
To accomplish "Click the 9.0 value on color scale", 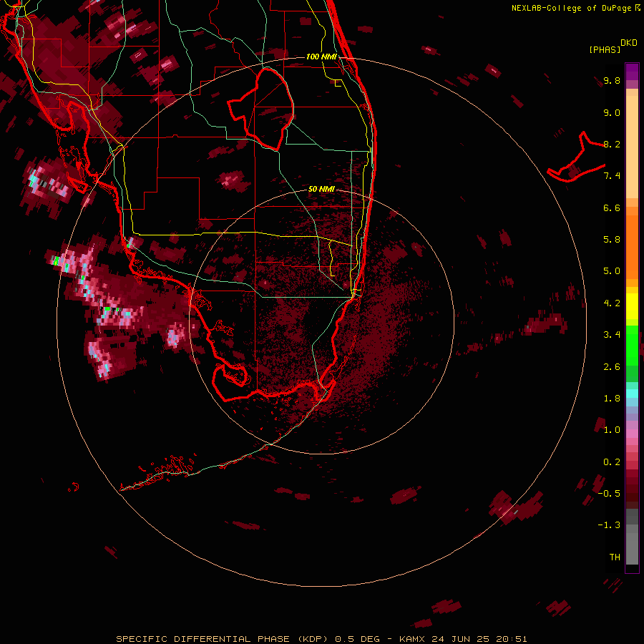I will coord(612,112).
